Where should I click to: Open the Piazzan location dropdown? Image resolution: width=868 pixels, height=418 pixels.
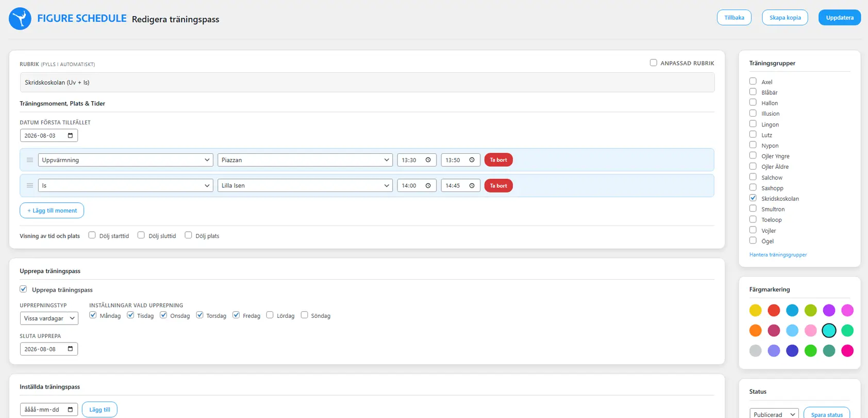pos(305,160)
